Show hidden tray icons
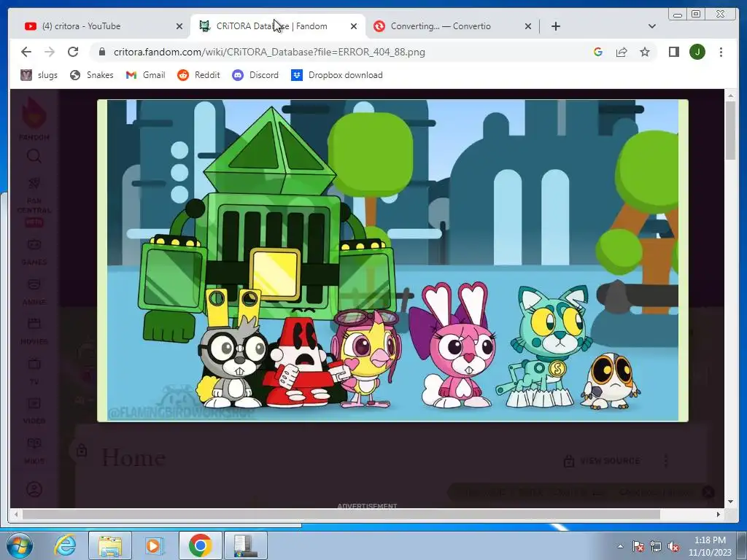 coord(620,546)
